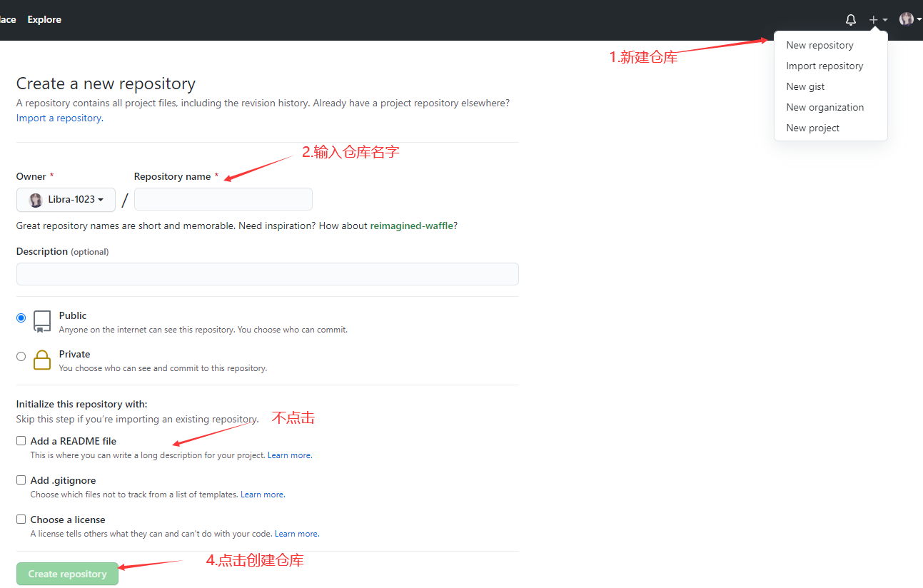This screenshot has height=588, width=923.
Task: Open the plus create-new dropdown
Action: tap(878, 20)
